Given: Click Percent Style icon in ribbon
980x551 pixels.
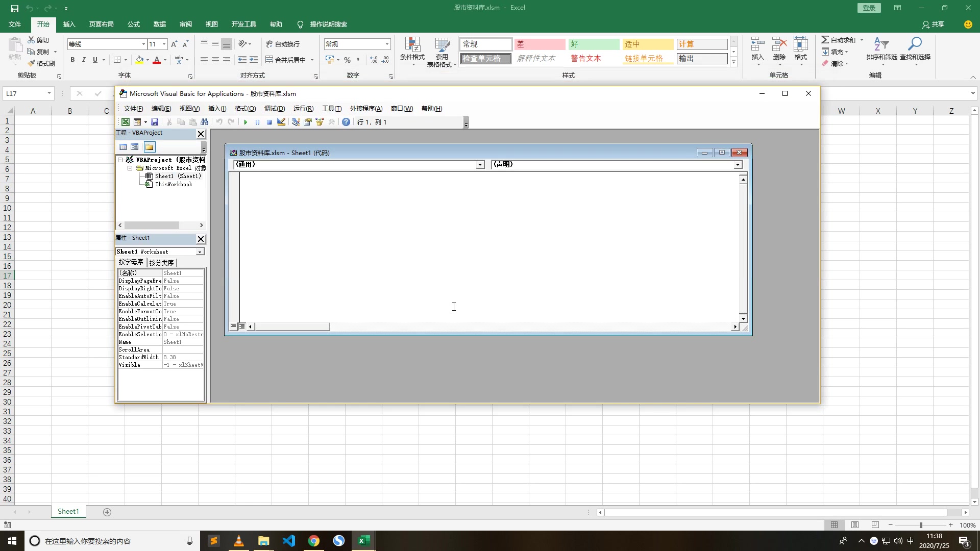Looking at the screenshot, I should [347, 60].
